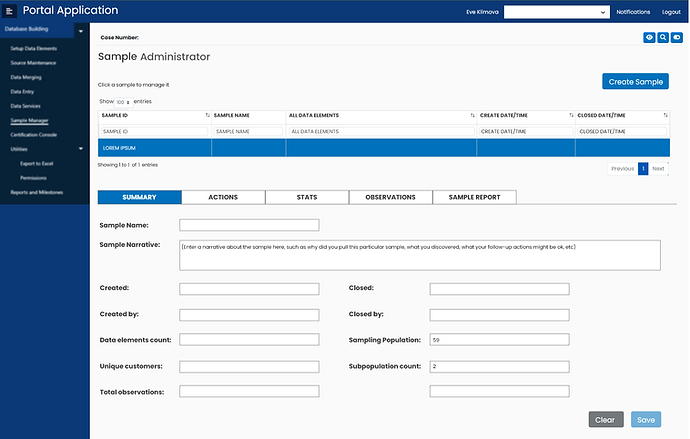Sort by Create Date/Time column arrows
The width and height of the screenshot is (690, 439).
(571, 115)
